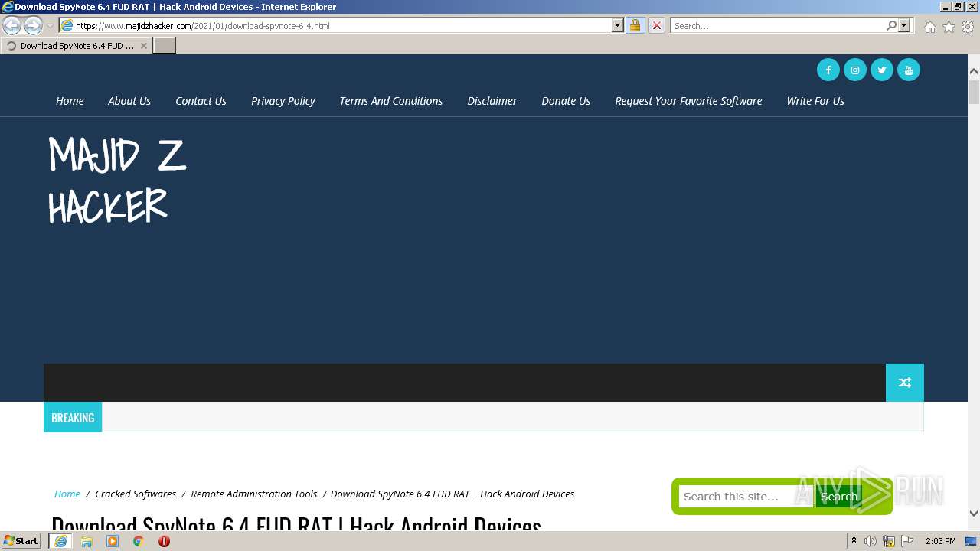The height and width of the screenshot is (551, 980).
Task: Open Cracked Softwares breadcrumb link
Action: pos(136,494)
